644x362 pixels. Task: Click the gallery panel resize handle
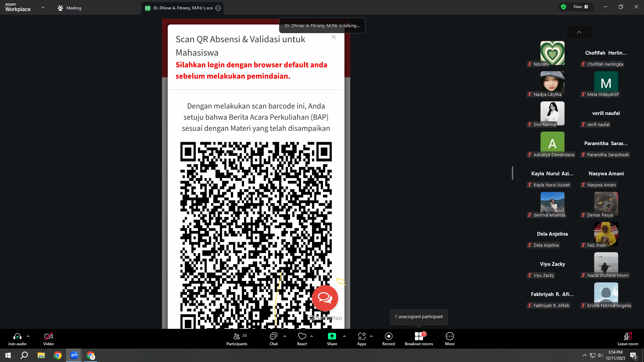point(513,173)
